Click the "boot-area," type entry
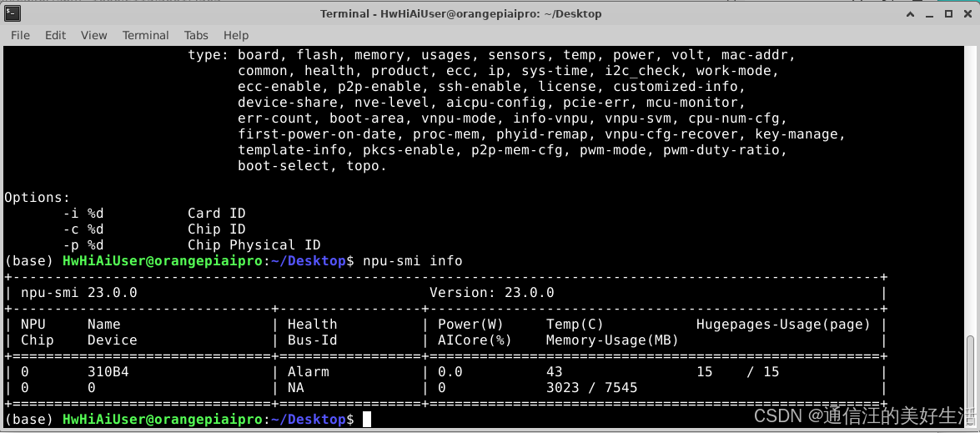Viewport: 980px width, 433px height. coord(370,118)
